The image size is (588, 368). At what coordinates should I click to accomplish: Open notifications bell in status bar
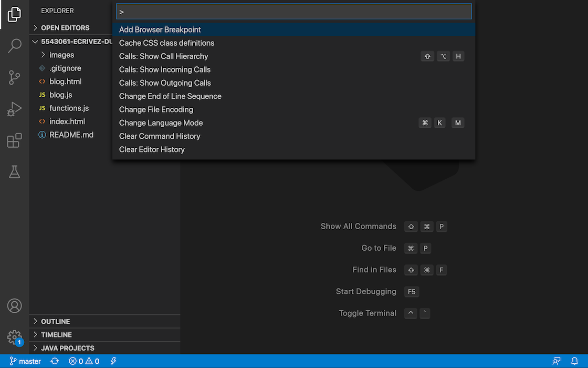[x=574, y=361]
